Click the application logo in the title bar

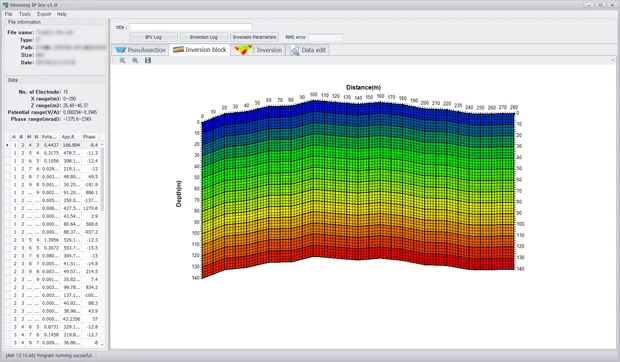(6, 5)
